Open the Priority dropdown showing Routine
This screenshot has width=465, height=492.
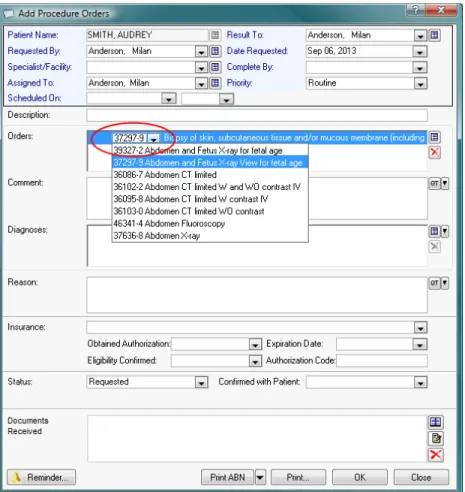[420, 84]
